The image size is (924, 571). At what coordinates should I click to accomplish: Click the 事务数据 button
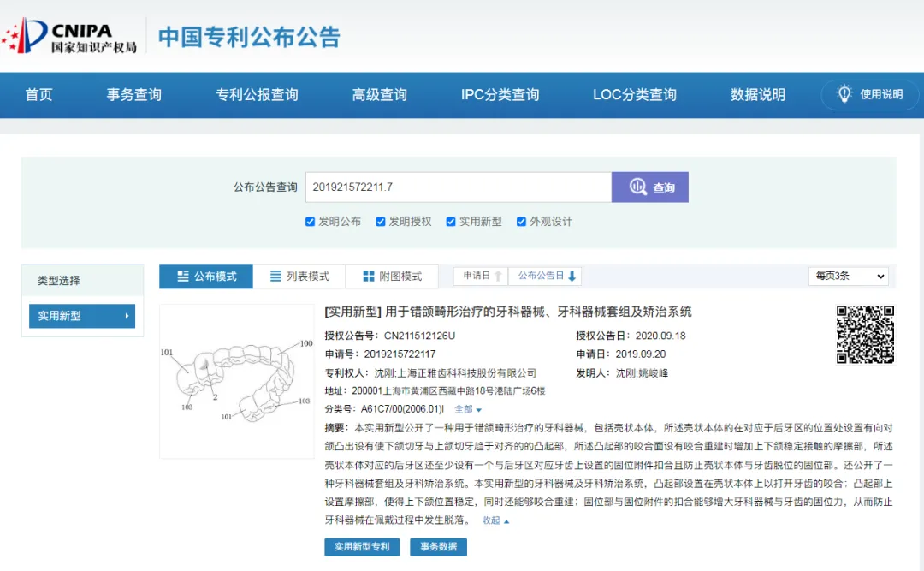click(x=438, y=547)
